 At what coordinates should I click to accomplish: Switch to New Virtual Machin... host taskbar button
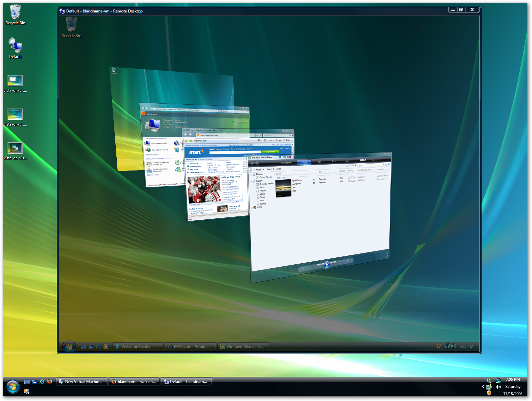(x=82, y=382)
